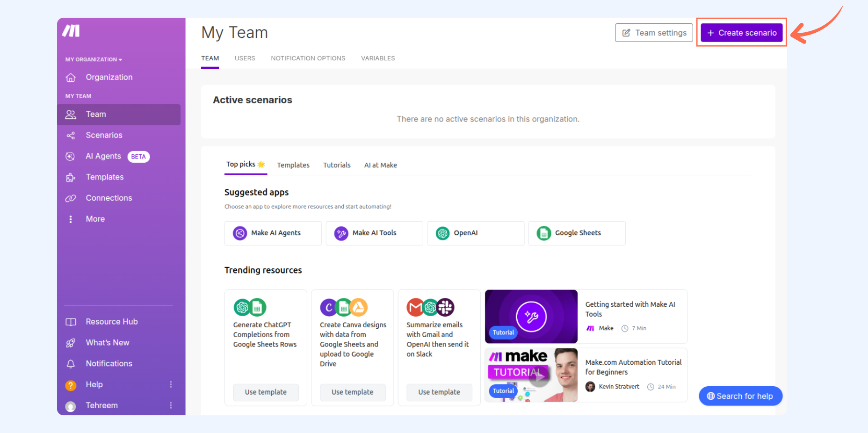This screenshot has height=433, width=868.
Task: Open the options menu next to Tehreem
Action: click(x=171, y=405)
